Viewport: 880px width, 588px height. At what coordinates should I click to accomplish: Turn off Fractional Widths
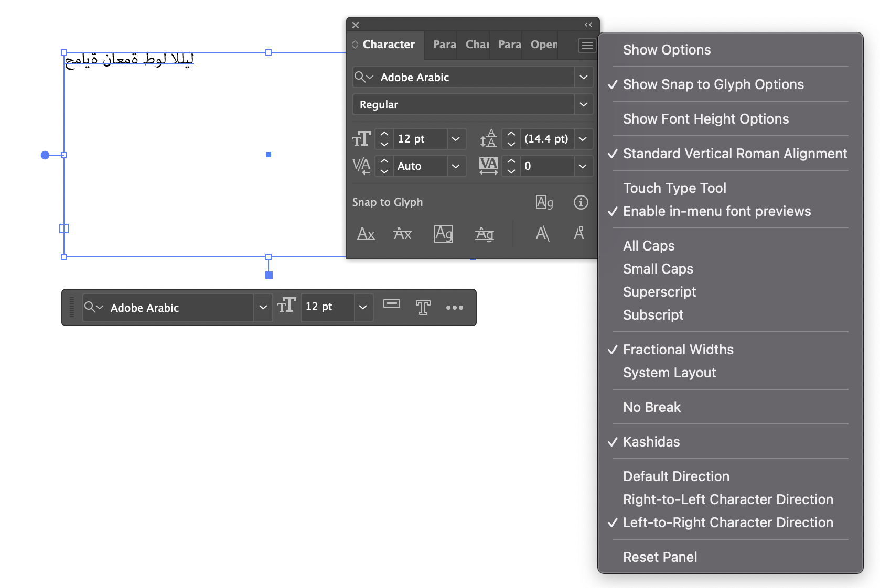point(678,350)
